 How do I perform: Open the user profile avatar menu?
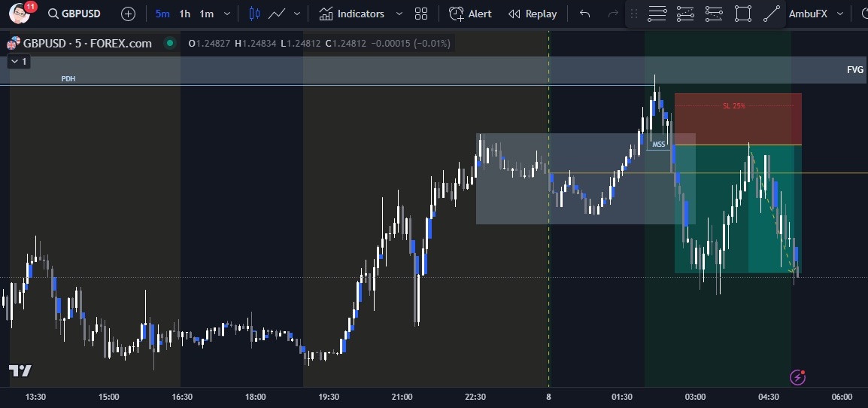(20, 14)
